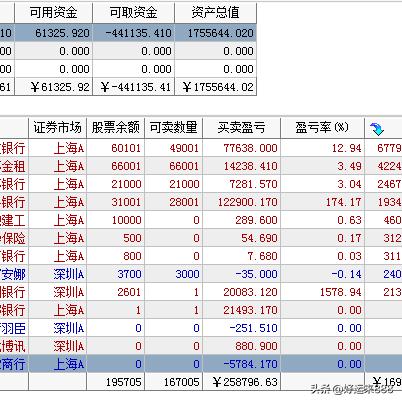
Task: Select profit rate cell 12.94
Action: pos(322,148)
